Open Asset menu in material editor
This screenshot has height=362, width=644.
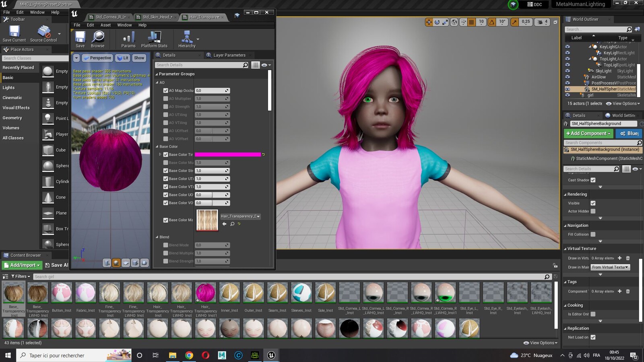coord(105,25)
